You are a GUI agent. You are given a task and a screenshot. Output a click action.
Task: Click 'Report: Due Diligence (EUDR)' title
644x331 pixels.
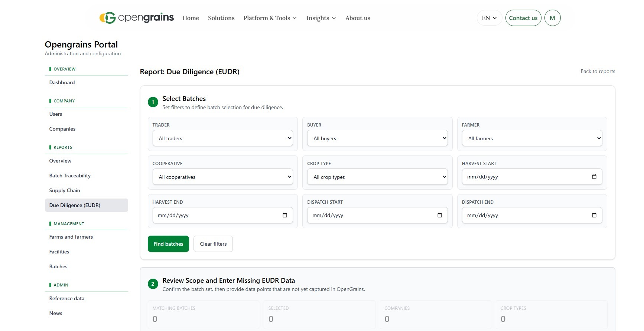click(x=189, y=72)
